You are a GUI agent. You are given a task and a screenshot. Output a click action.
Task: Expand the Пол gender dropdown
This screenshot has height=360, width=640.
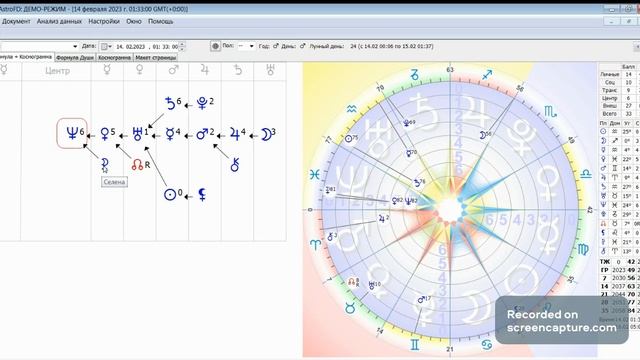(x=251, y=46)
